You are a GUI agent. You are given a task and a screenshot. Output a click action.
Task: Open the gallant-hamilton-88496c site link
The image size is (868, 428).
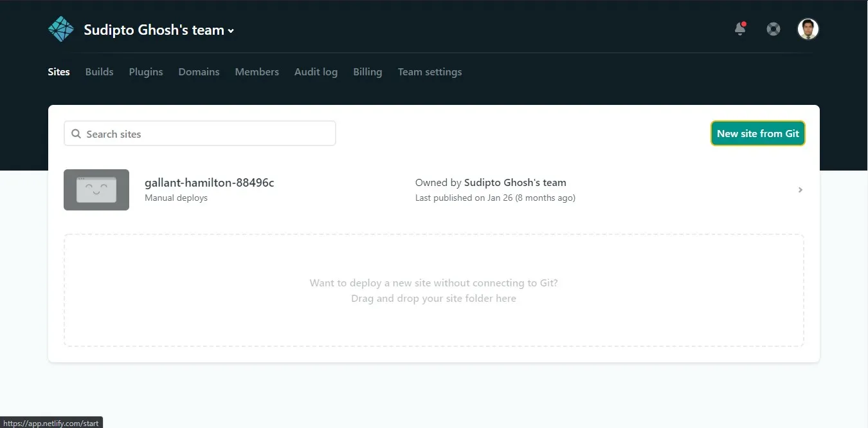[x=209, y=182]
